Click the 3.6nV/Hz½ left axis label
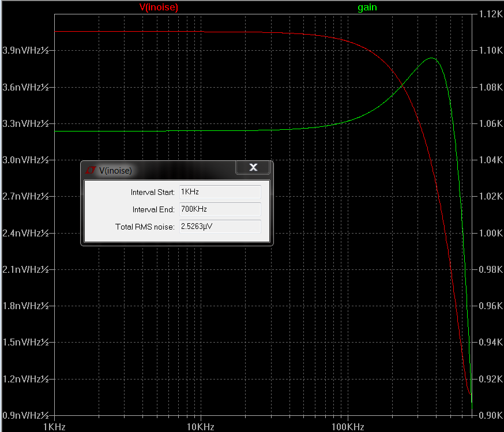The height and width of the screenshot is (432, 504). pyautogui.click(x=25, y=87)
